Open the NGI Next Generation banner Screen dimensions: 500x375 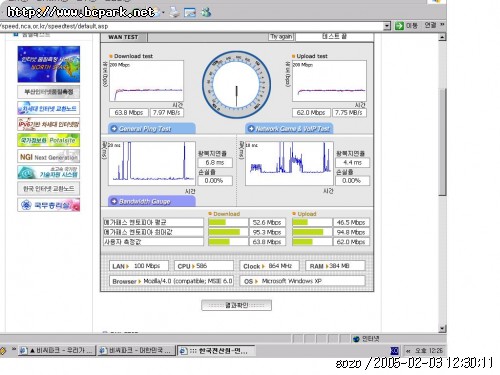click(x=49, y=156)
